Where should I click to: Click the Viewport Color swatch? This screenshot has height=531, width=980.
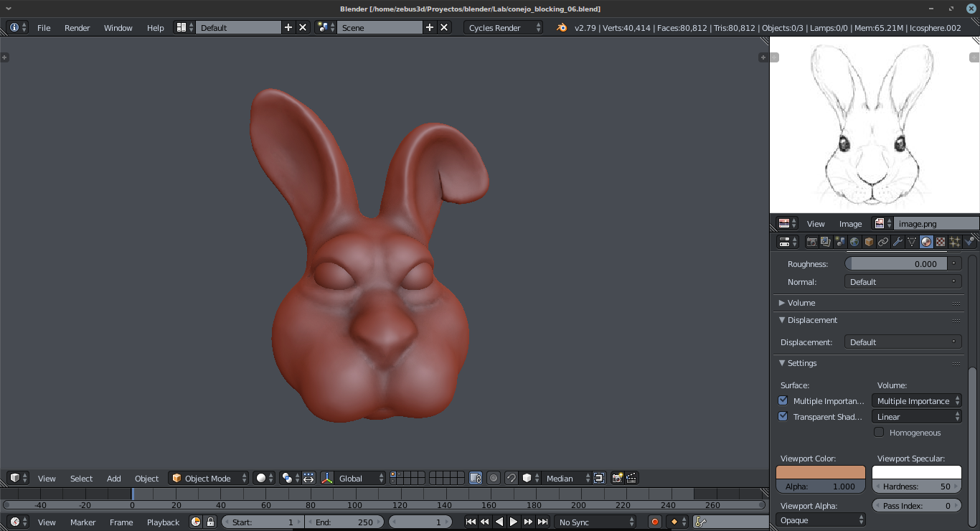(821, 472)
